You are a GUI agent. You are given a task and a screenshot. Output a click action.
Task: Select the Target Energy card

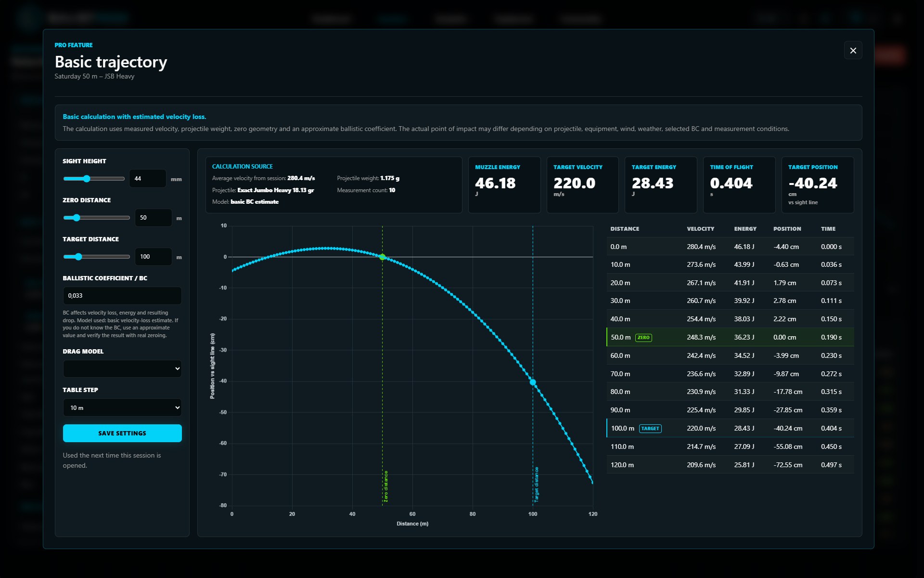[661, 185]
